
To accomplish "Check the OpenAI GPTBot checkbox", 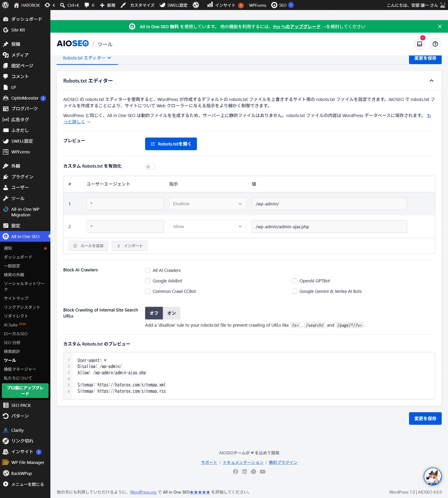I will click(x=295, y=281).
